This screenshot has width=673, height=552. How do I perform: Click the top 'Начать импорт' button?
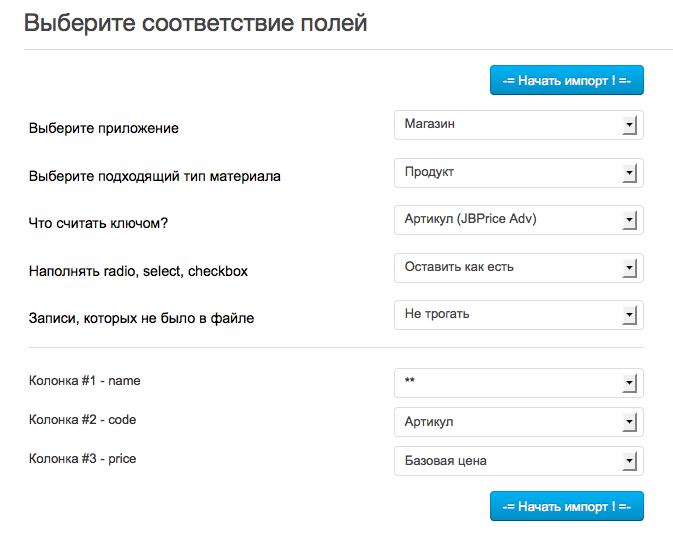[566, 80]
